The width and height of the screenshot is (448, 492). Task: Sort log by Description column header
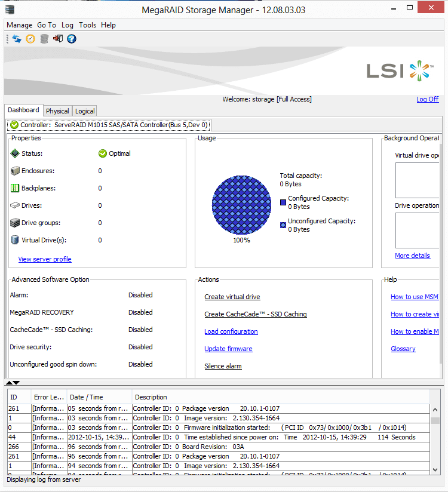[281, 397]
